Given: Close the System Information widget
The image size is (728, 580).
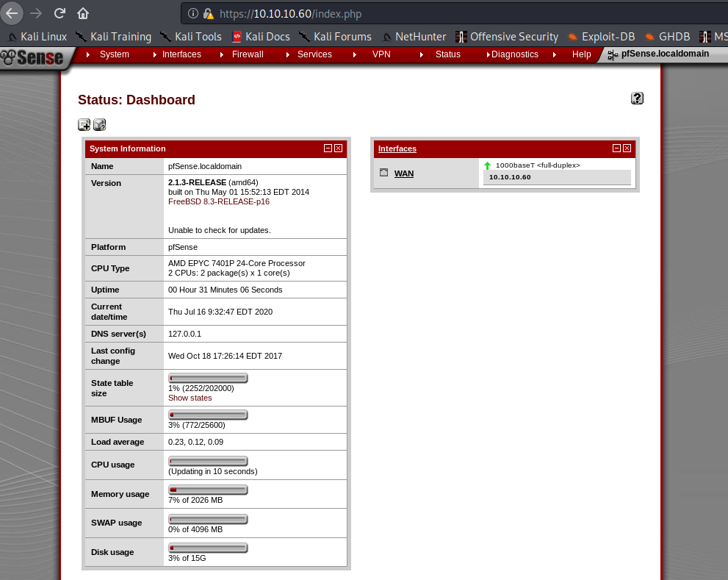Looking at the screenshot, I should coord(338,148).
